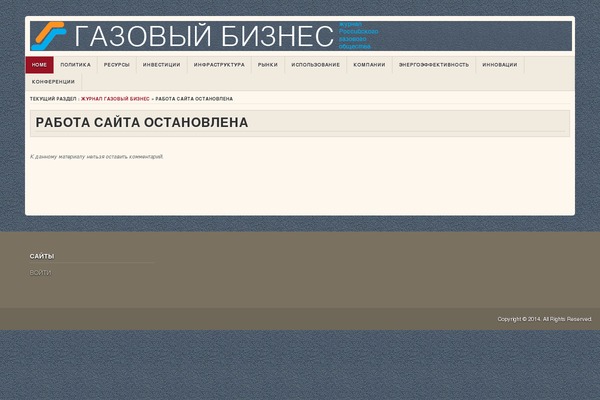The width and height of the screenshot is (600, 400).
Task: Open the HOME menu item
Action: [39, 65]
